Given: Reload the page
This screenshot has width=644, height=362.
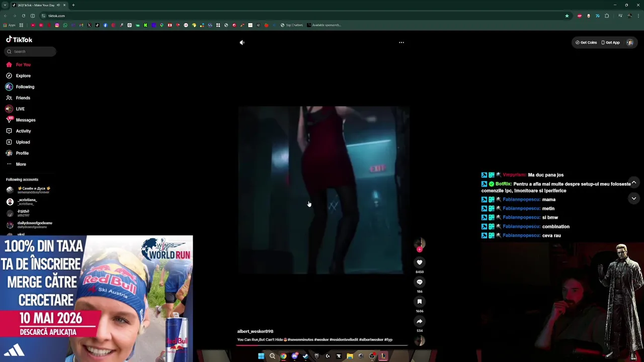Looking at the screenshot, I should tap(23, 16).
